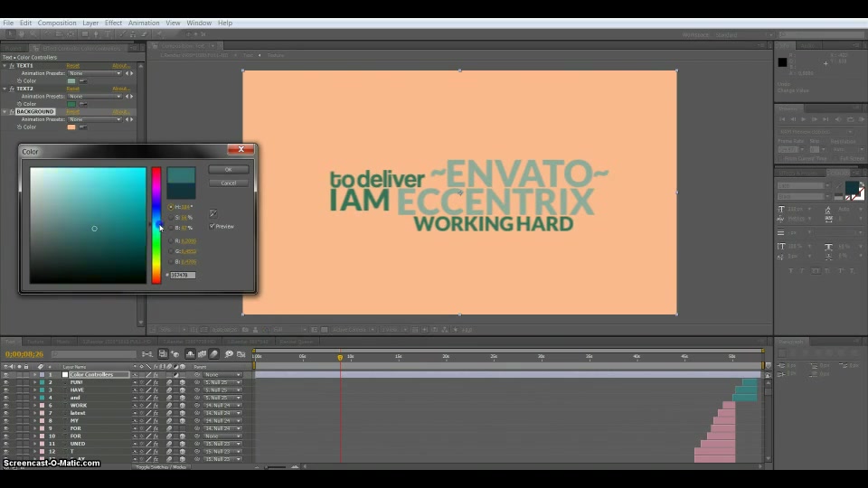Image resolution: width=868 pixels, height=488 pixels.
Task: Open BACKGROUND Animation Presets dropdown
Action: [95, 119]
